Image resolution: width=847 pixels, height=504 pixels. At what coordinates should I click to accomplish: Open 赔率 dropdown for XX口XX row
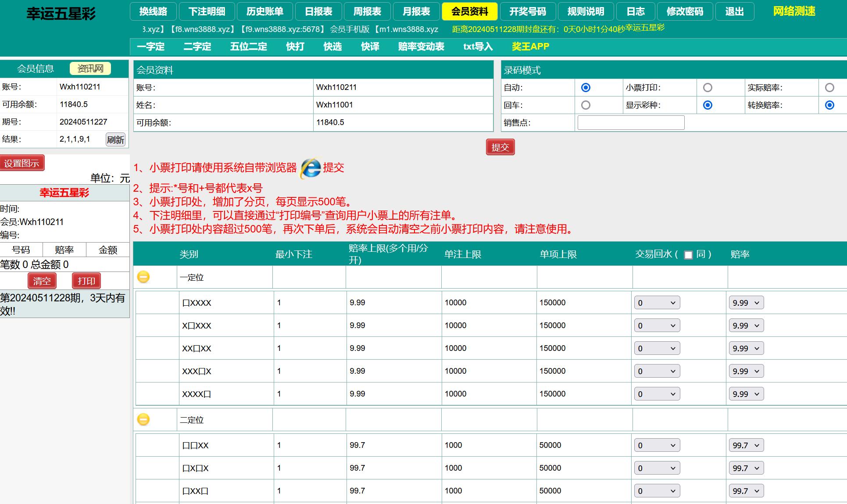pos(746,348)
